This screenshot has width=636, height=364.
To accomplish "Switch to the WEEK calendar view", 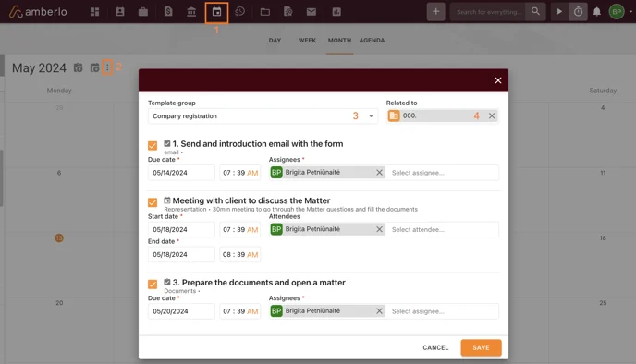I will point(307,41).
